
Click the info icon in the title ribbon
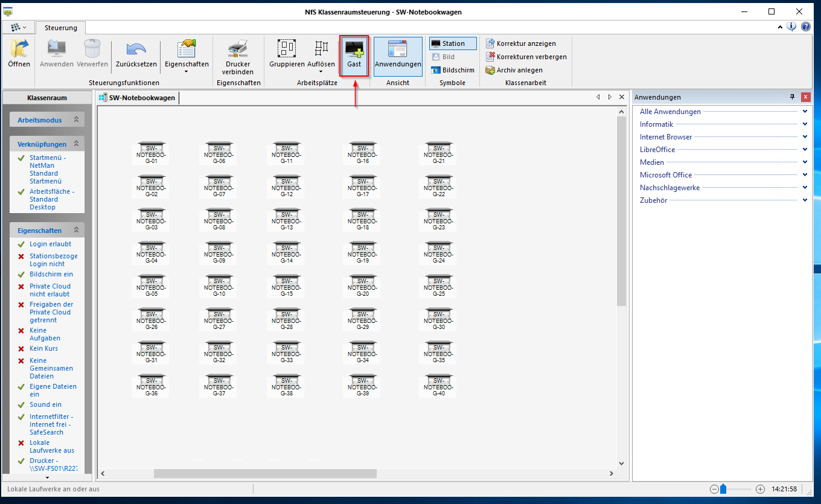tap(792, 27)
